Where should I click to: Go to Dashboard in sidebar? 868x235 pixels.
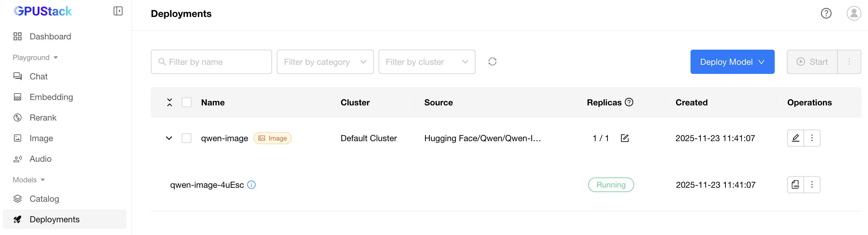(50, 36)
